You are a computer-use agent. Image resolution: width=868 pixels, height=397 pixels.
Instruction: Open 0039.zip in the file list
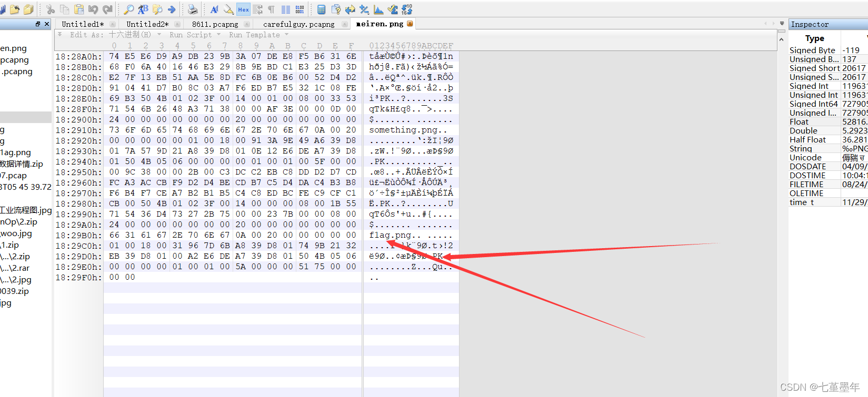pos(14,291)
